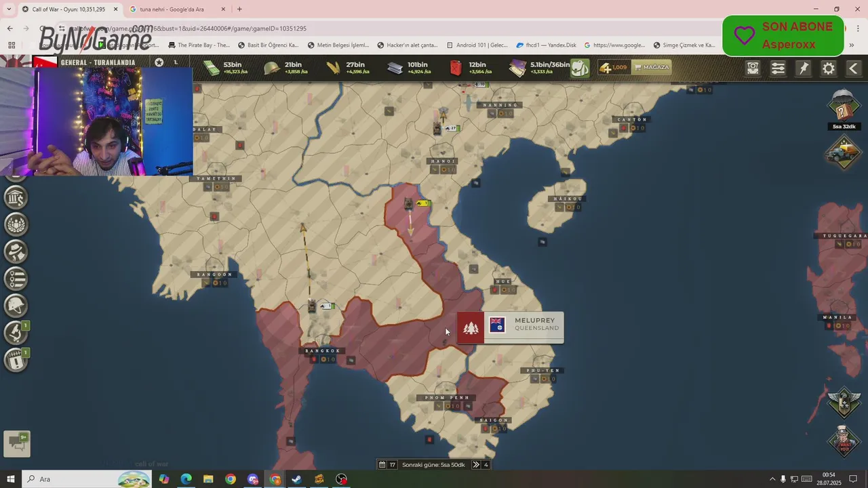Open the army helmet icon in sidebar

[x=16, y=306]
